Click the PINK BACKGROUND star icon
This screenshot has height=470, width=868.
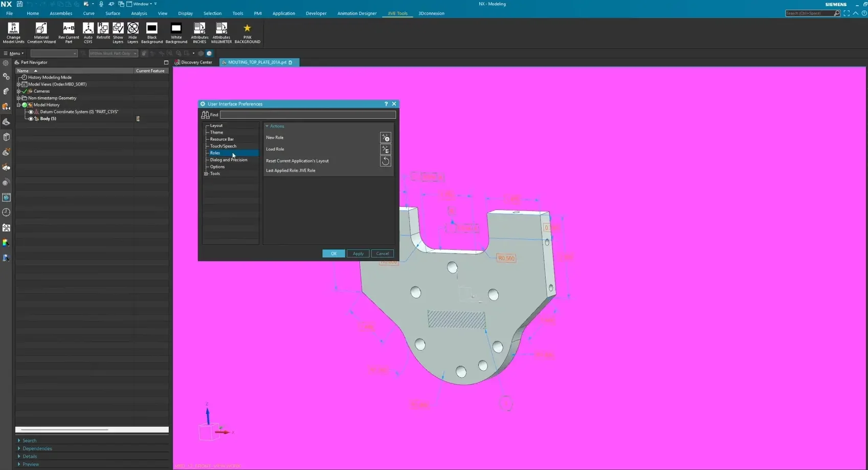pos(247,28)
